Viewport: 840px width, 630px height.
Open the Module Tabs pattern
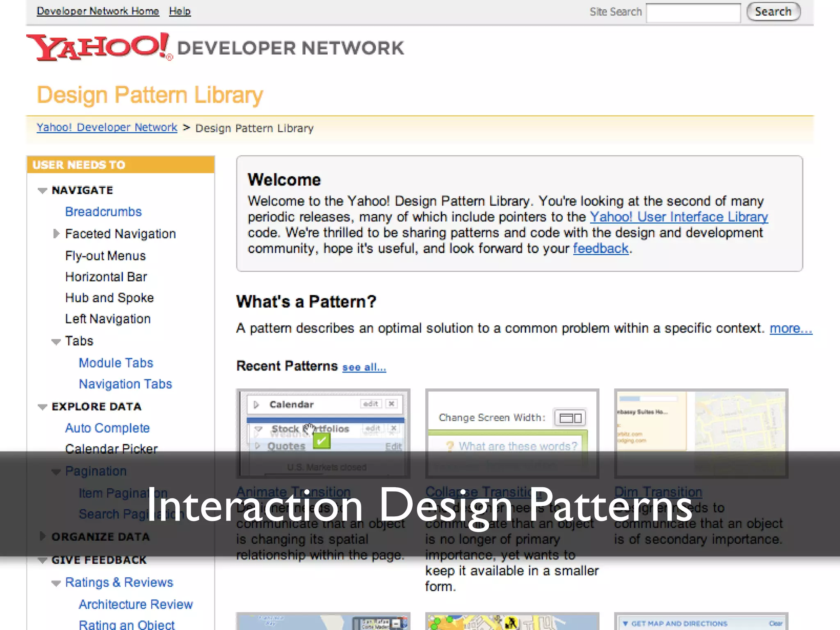[116, 363]
